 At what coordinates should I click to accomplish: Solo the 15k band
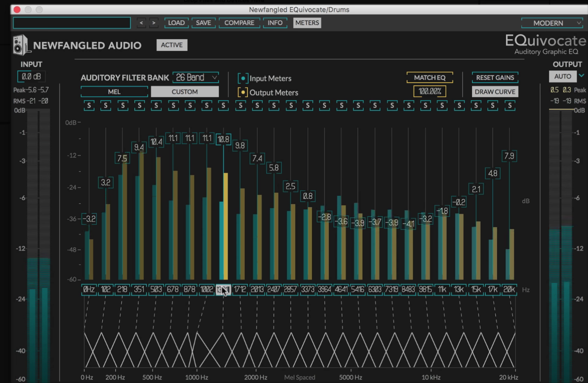[476, 106]
